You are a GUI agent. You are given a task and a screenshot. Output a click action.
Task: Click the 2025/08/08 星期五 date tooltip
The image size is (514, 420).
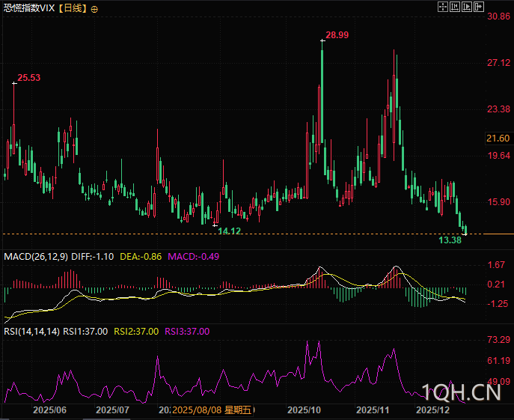pyautogui.click(x=212, y=410)
